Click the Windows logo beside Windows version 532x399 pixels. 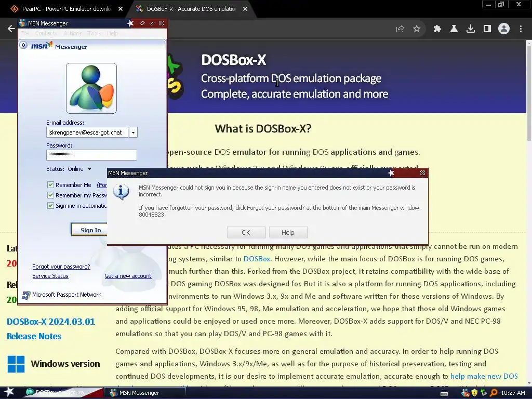click(x=16, y=364)
